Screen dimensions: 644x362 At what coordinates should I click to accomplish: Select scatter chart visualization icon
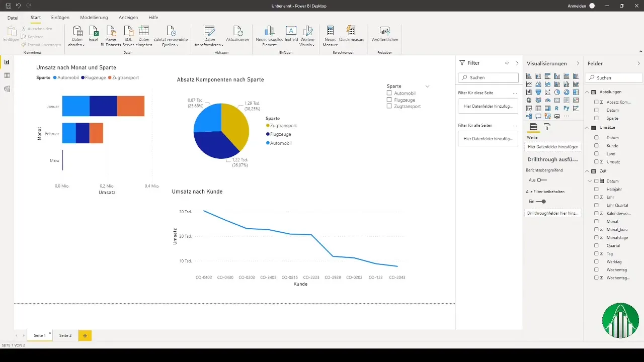pyautogui.click(x=548, y=93)
